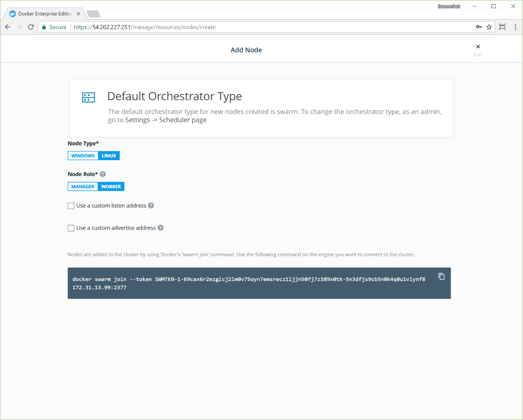
Task: Reload the current page
Action: click(31, 27)
